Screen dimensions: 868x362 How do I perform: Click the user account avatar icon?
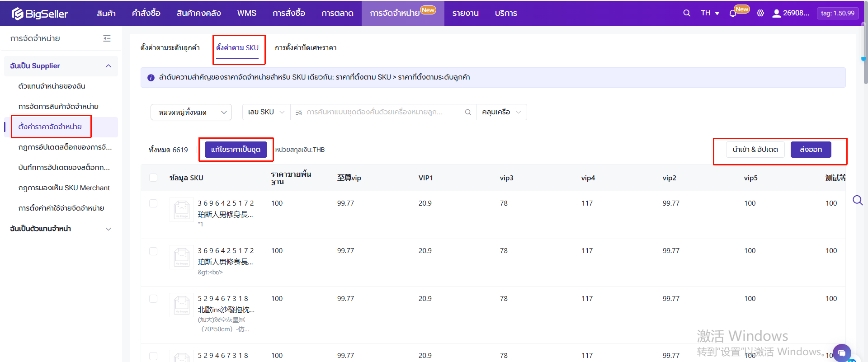point(776,13)
